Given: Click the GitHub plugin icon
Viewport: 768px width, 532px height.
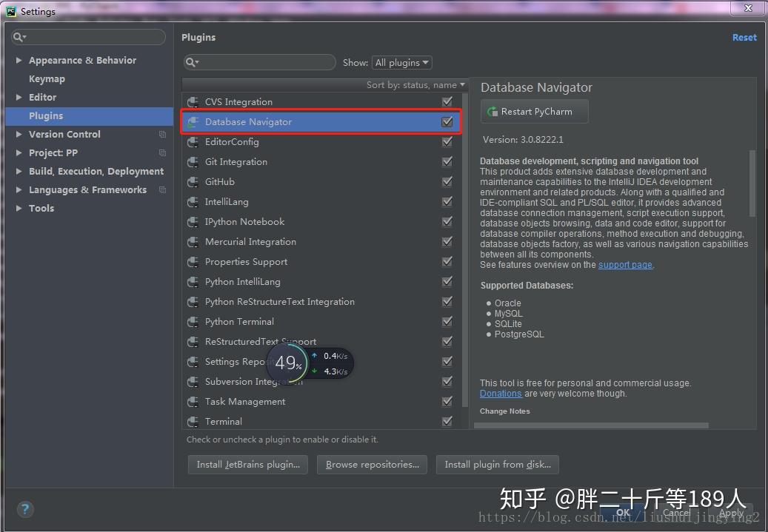Looking at the screenshot, I should coord(193,181).
